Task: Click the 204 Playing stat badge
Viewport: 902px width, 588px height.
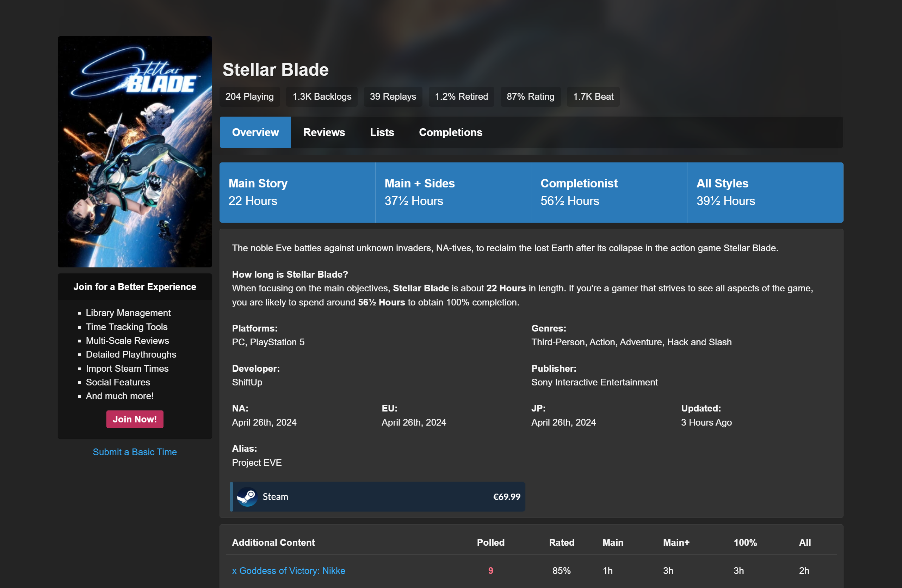Action: pos(249,97)
